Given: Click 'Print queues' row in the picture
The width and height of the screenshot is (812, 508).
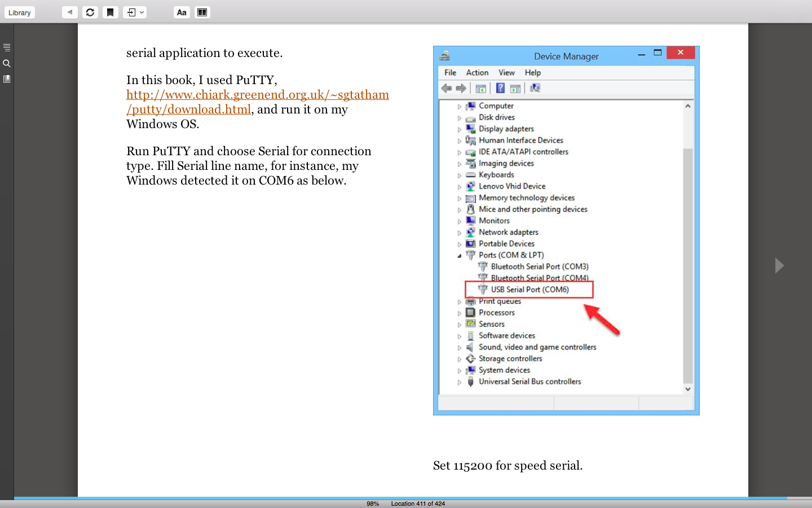Looking at the screenshot, I should pos(493,301).
